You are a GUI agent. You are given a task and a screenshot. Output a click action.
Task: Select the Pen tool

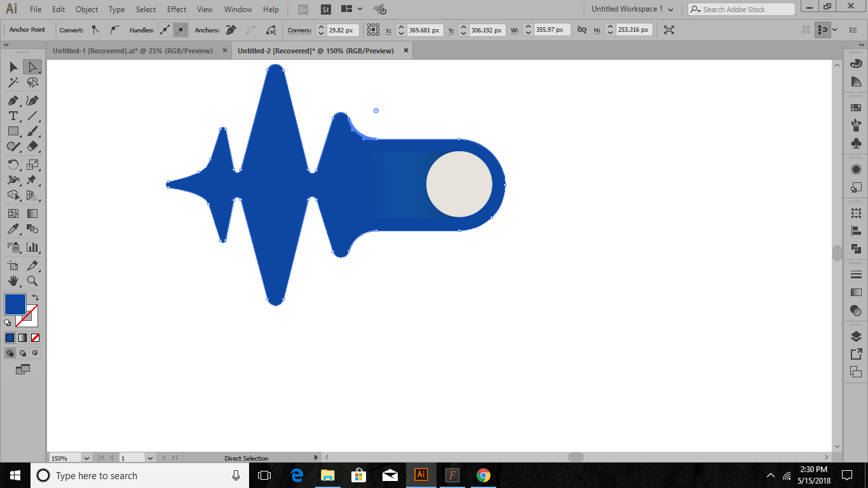[14, 100]
